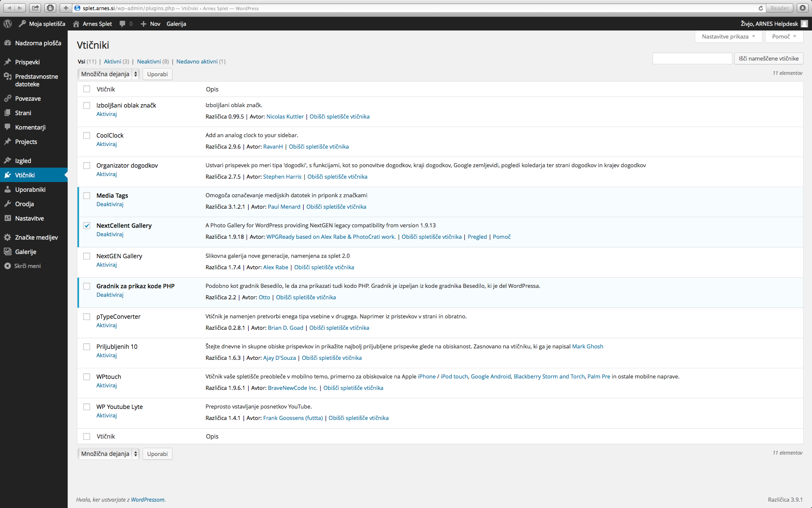Click the Nadzorna plošča dashboard icon
The height and width of the screenshot is (508, 812).
(8, 43)
